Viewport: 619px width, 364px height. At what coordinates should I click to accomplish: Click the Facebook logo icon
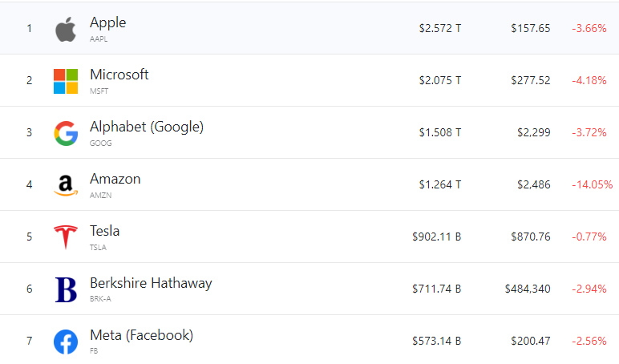pyautogui.click(x=66, y=342)
